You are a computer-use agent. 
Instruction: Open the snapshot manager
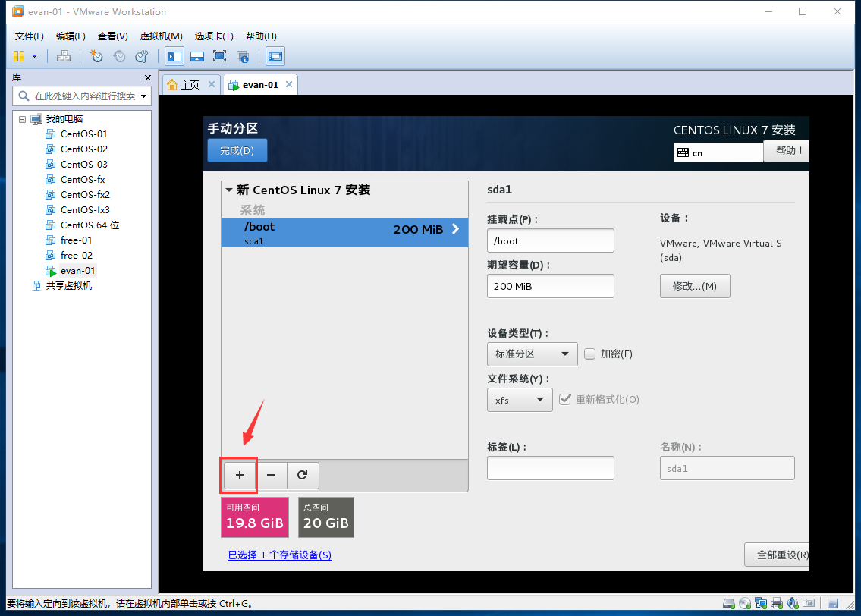pos(142,56)
